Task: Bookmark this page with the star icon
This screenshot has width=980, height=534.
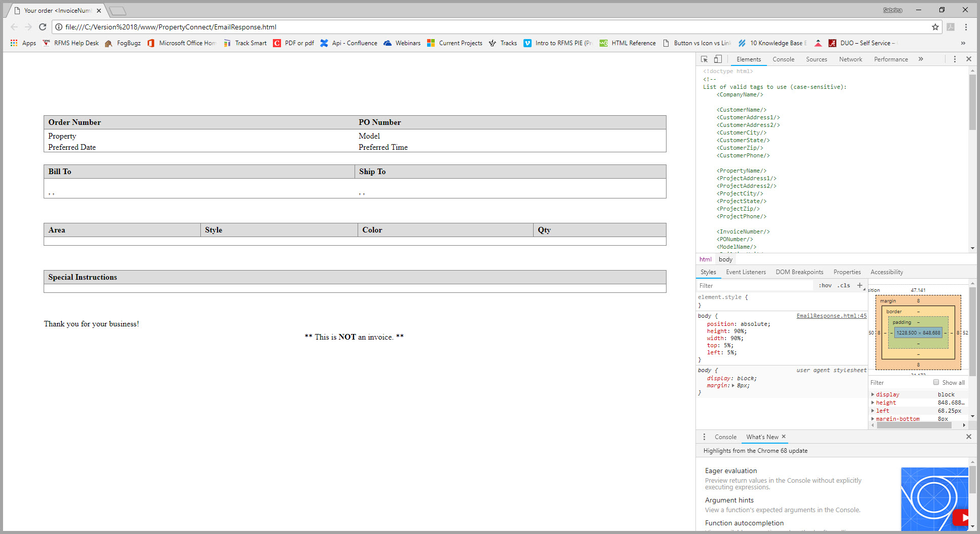Action: [x=935, y=27]
